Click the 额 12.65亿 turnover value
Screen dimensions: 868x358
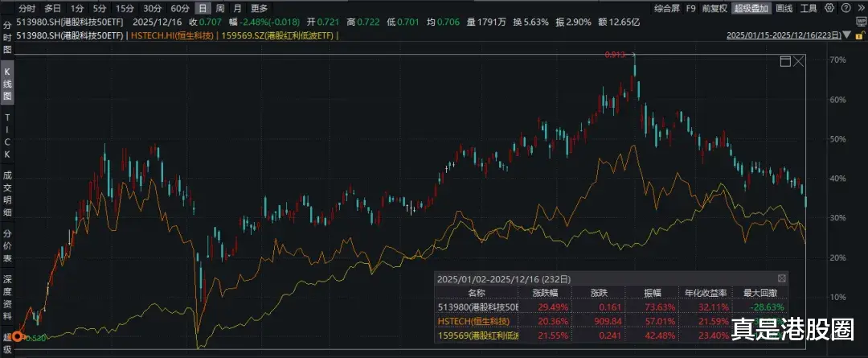pos(619,23)
